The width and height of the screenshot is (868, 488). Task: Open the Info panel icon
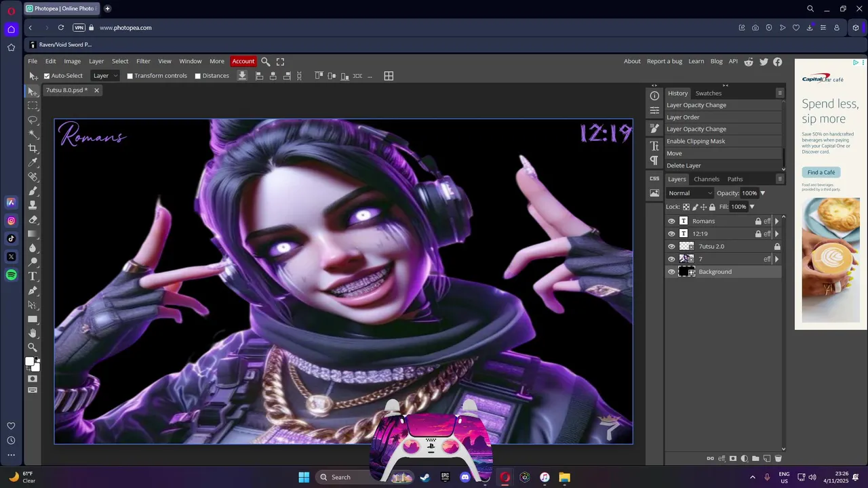tap(654, 96)
